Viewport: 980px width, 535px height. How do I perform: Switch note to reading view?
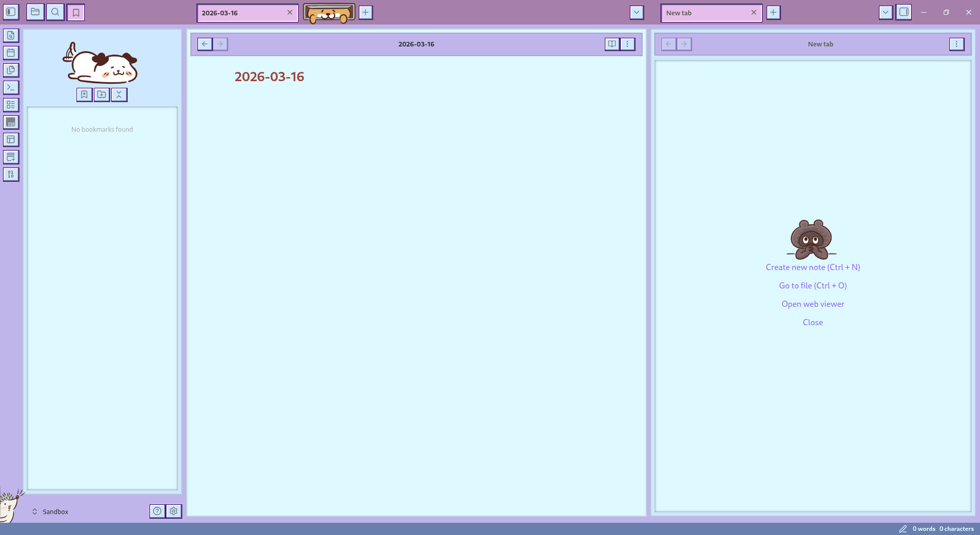tap(611, 44)
